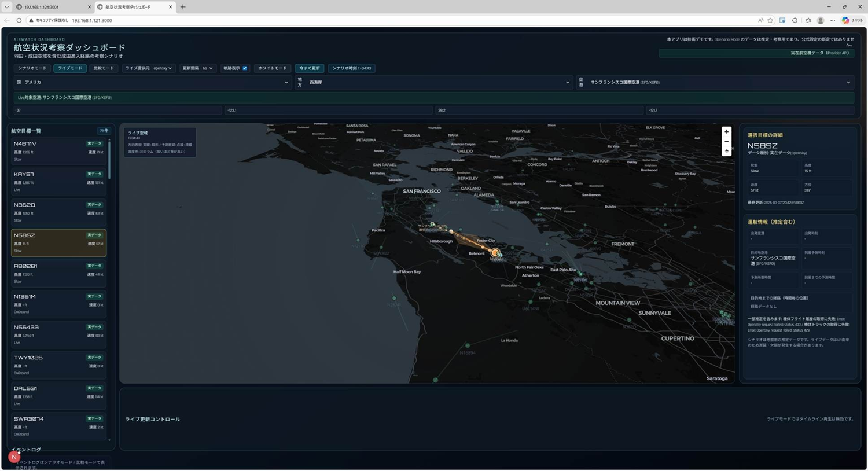Click the browser refresh icon
This screenshot has height=471, width=868.
[19, 20]
